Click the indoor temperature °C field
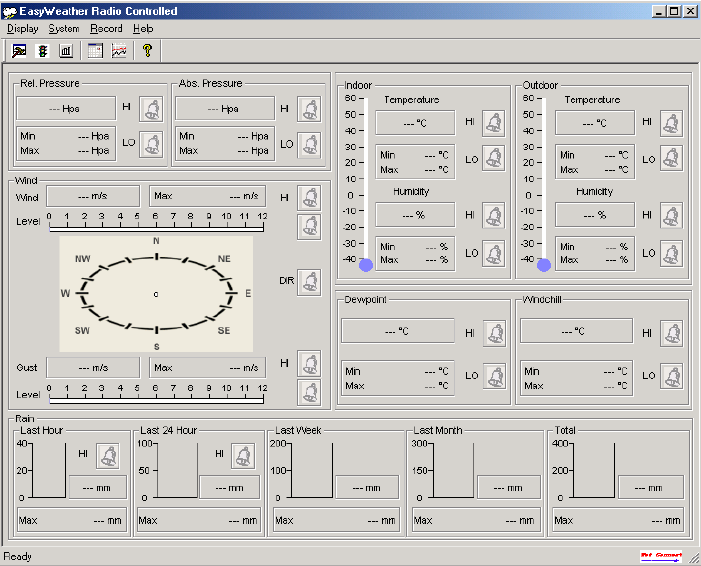This screenshot has width=701, height=566. pyautogui.click(x=415, y=123)
